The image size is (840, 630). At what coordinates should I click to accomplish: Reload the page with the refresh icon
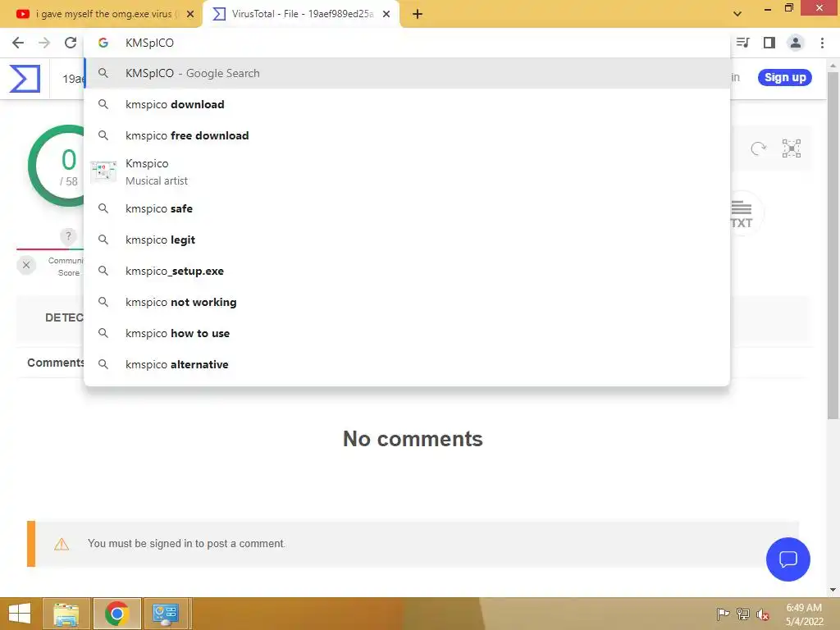coord(71,43)
